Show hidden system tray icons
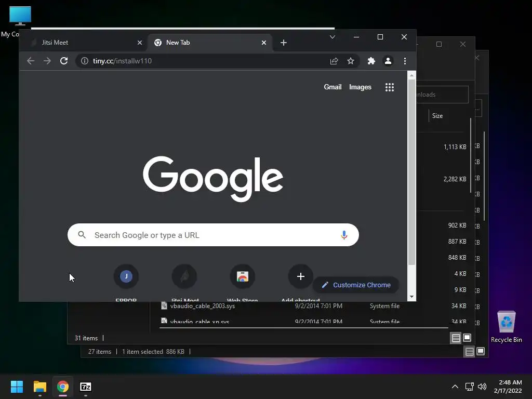 [x=455, y=387]
